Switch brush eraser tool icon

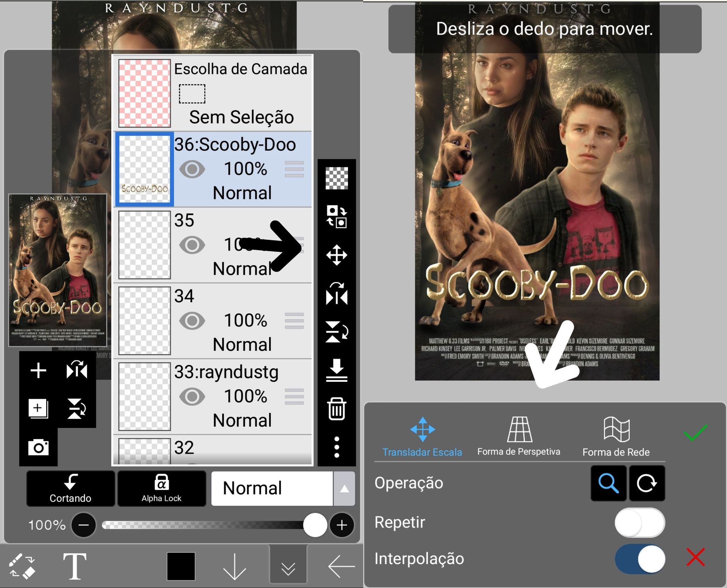[x=22, y=566]
